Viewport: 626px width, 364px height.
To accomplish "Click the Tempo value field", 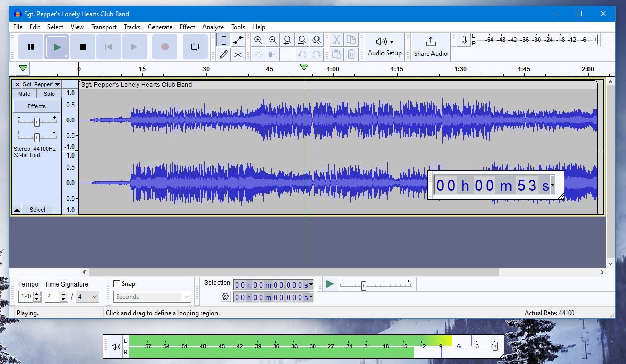I will (x=25, y=297).
